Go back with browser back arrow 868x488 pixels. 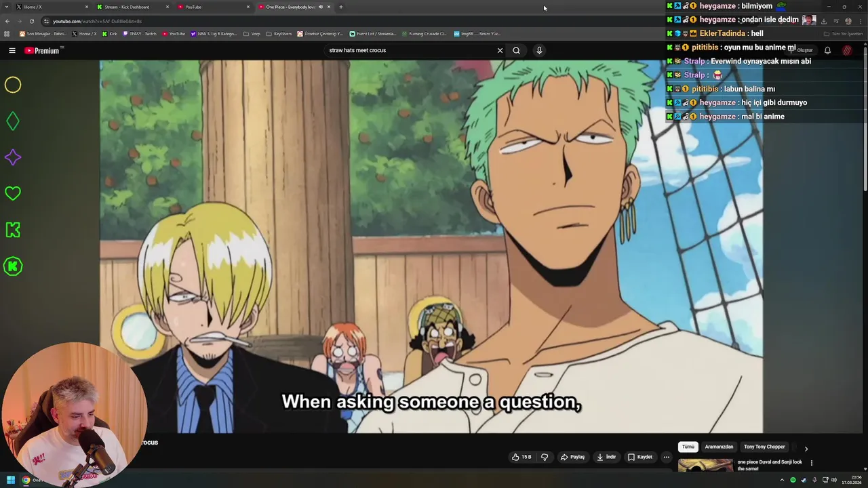(x=7, y=21)
